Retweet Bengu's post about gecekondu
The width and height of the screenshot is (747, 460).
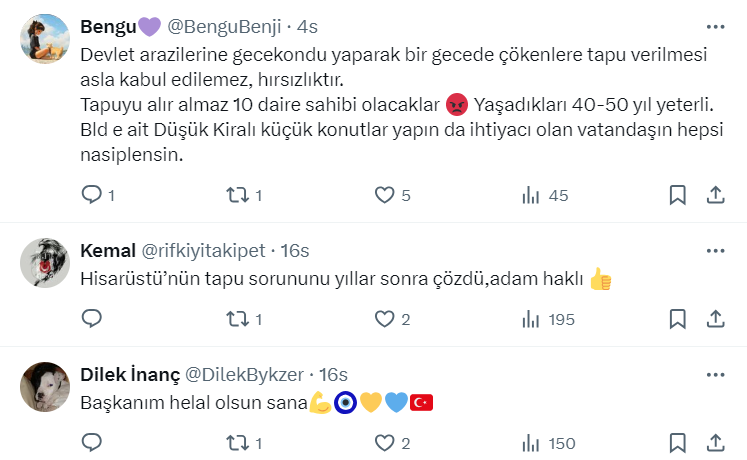[x=238, y=195]
